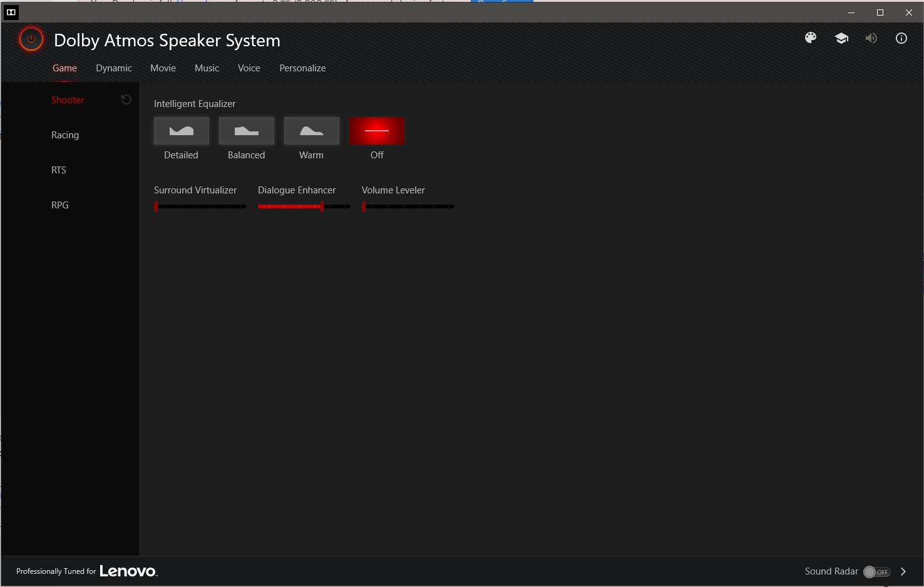Click the Intelligent Equalizer heading
The height and width of the screenshot is (587, 924).
[195, 104]
